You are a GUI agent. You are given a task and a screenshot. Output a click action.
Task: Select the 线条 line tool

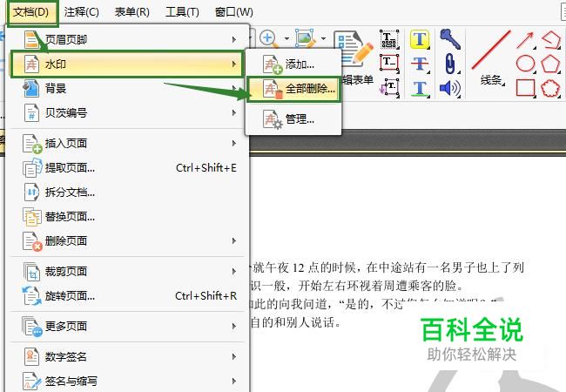pyautogui.click(x=492, y=59)
